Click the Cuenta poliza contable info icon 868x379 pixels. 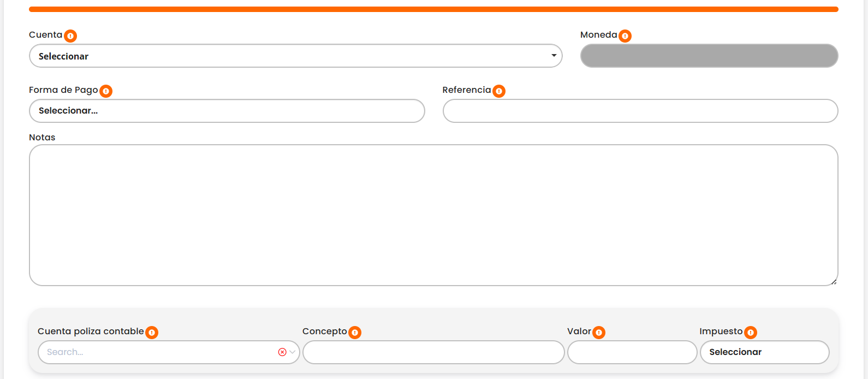pyautogui.click(x=152, y=333)
